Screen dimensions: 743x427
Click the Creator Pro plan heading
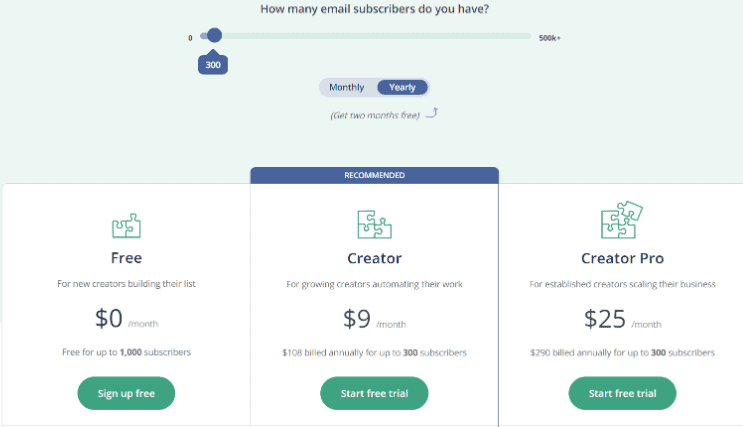622,258
